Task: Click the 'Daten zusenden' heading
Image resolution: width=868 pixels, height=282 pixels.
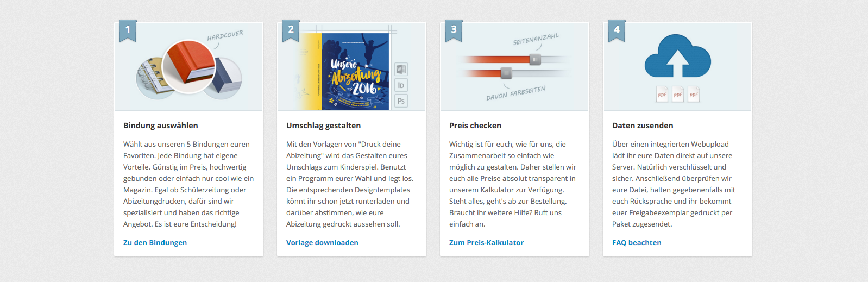Action: point(643,126)
